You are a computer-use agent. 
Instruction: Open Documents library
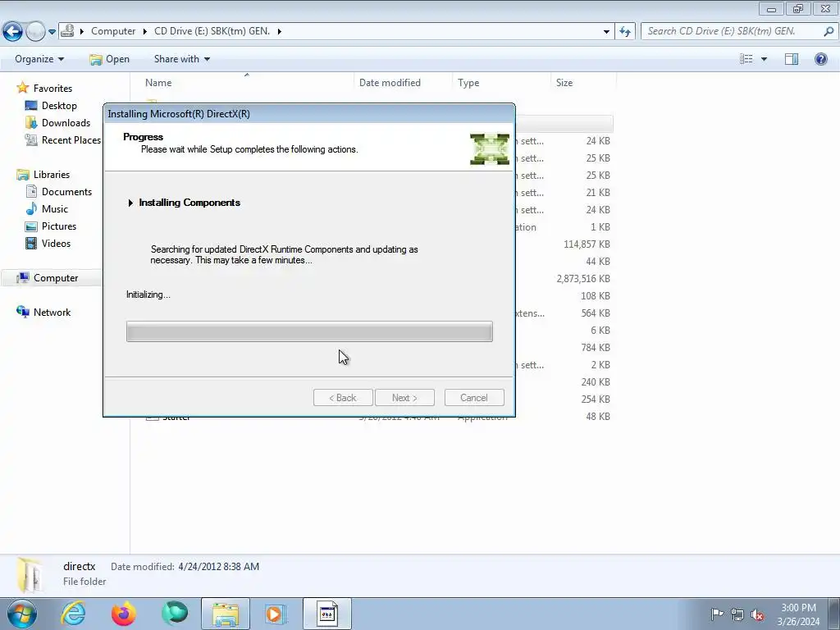pyautogui.click(x=66, y=192)
